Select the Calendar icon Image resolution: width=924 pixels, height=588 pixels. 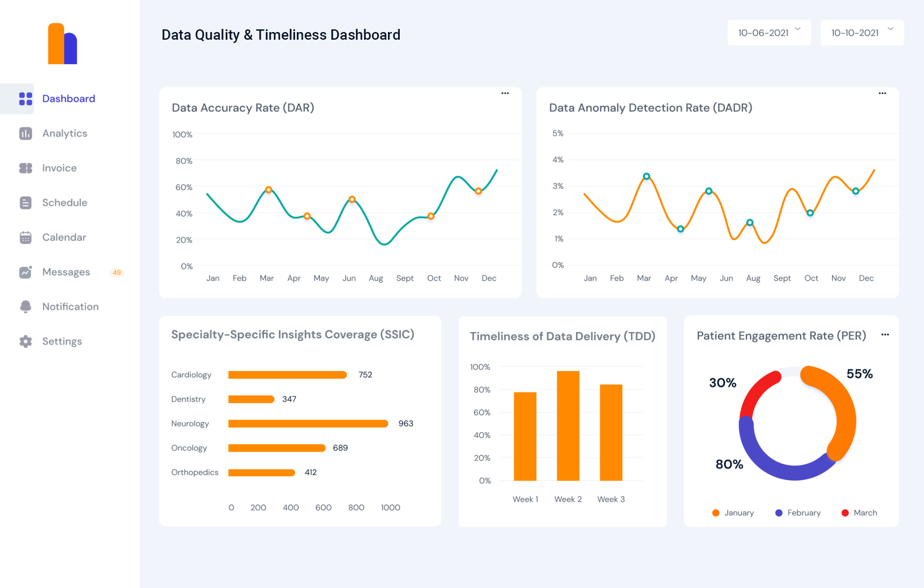pyautogui.click(x=25, y=237)
